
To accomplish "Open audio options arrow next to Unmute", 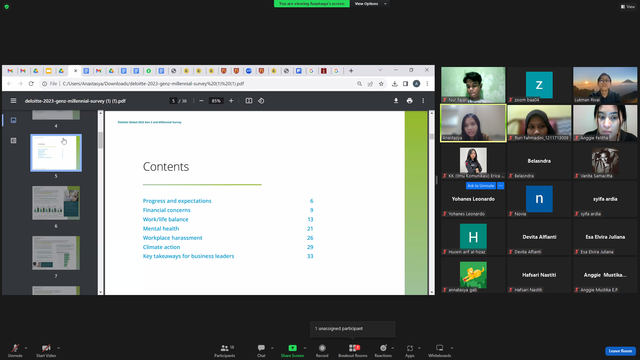I will [26, 348].
